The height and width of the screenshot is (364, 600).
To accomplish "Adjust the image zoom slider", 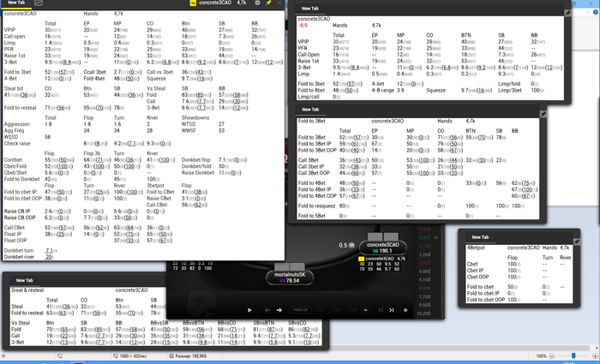I will [x=573, y=356].
